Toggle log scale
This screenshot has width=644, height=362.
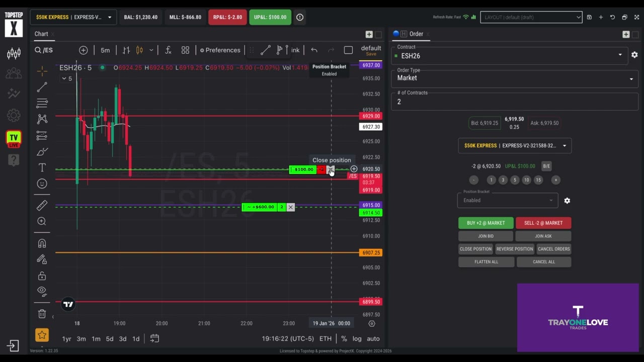tap(357, 339)
